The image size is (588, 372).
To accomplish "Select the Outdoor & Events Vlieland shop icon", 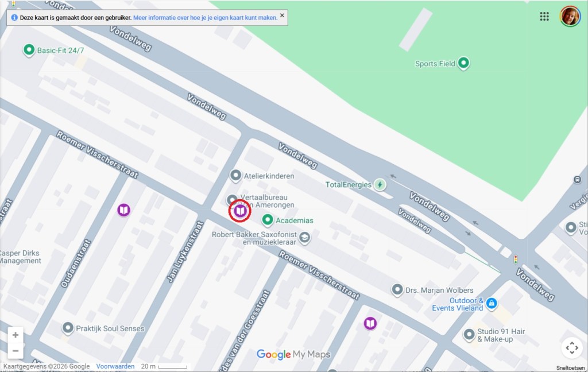I will [x=491, y=303].
